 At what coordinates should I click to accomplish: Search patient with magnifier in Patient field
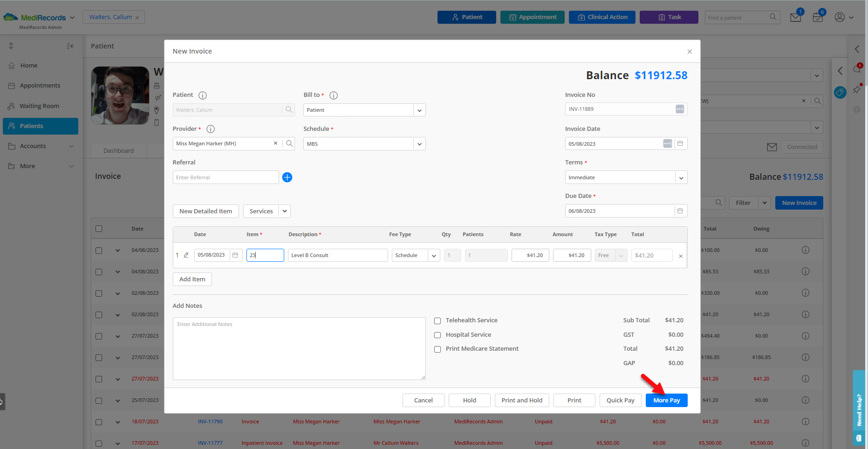289,110
